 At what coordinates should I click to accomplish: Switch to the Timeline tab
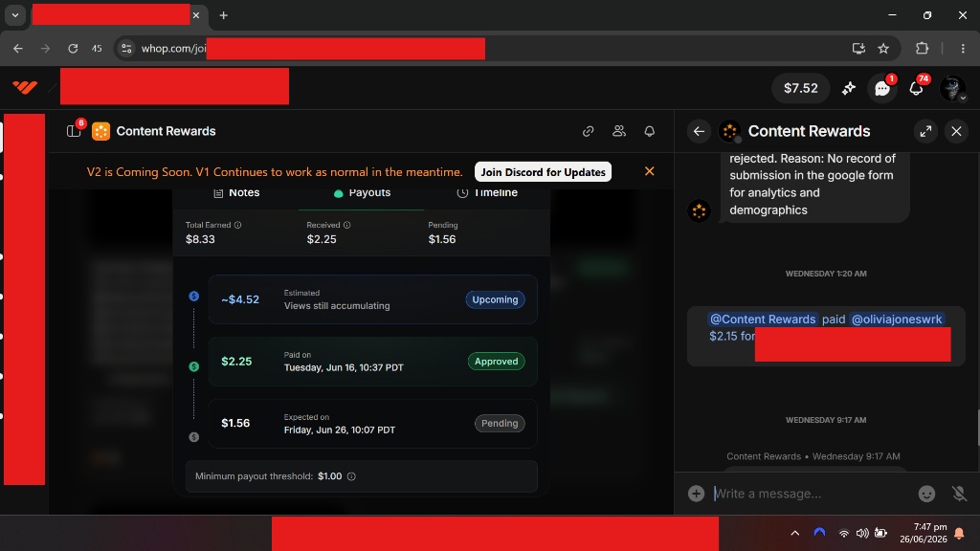tap(487, 192)
